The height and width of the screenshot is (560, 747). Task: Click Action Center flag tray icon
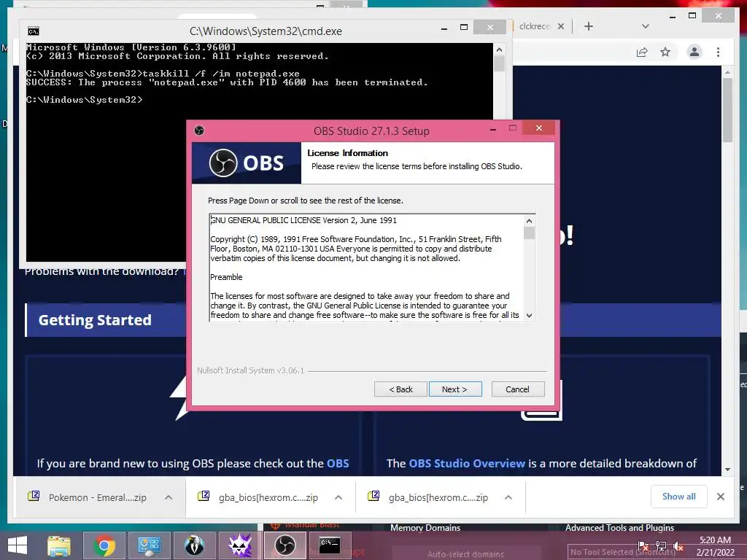click(x=643, y=546)
